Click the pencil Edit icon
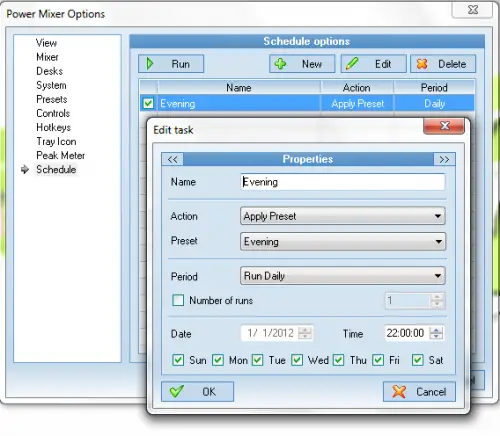500x436 pixels. (352, 63)
